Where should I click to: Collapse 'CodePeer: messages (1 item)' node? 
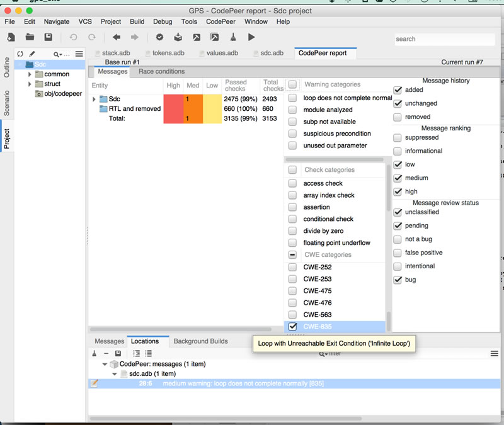click(105, 365)
